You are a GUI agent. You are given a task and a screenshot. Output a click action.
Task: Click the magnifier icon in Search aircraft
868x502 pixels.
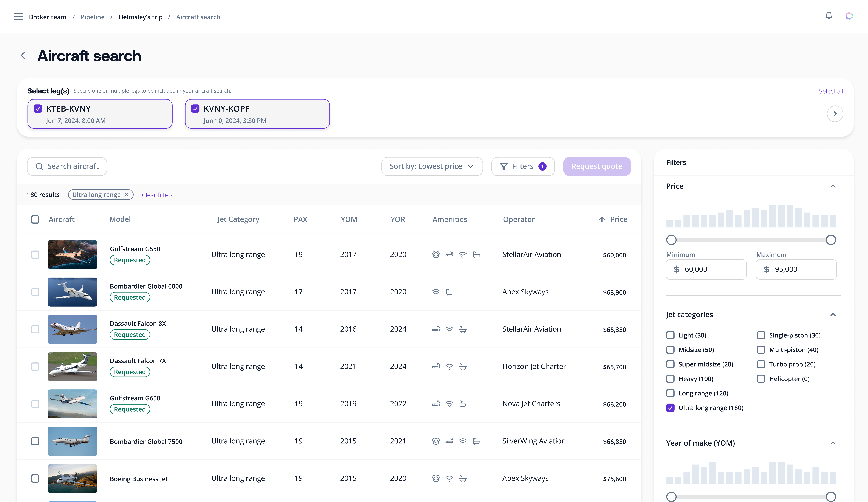pos(40,166)
